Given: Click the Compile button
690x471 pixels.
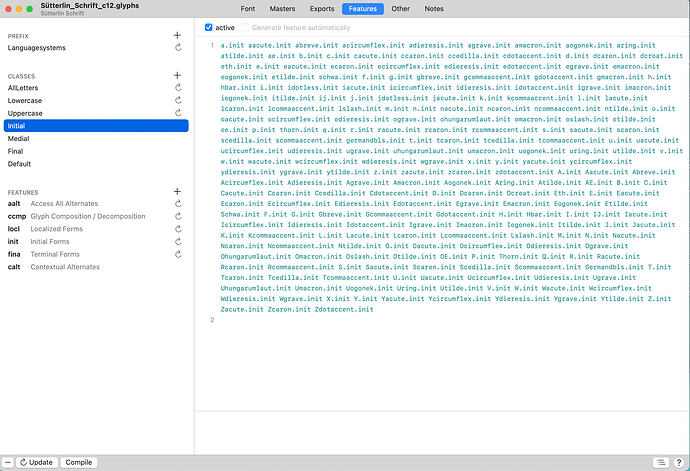Looking at the screenshot, I should 79,462.
